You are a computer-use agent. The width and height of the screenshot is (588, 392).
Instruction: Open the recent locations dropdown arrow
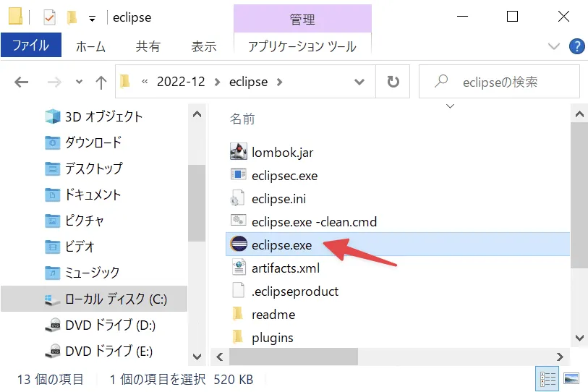tap(79, 82)
